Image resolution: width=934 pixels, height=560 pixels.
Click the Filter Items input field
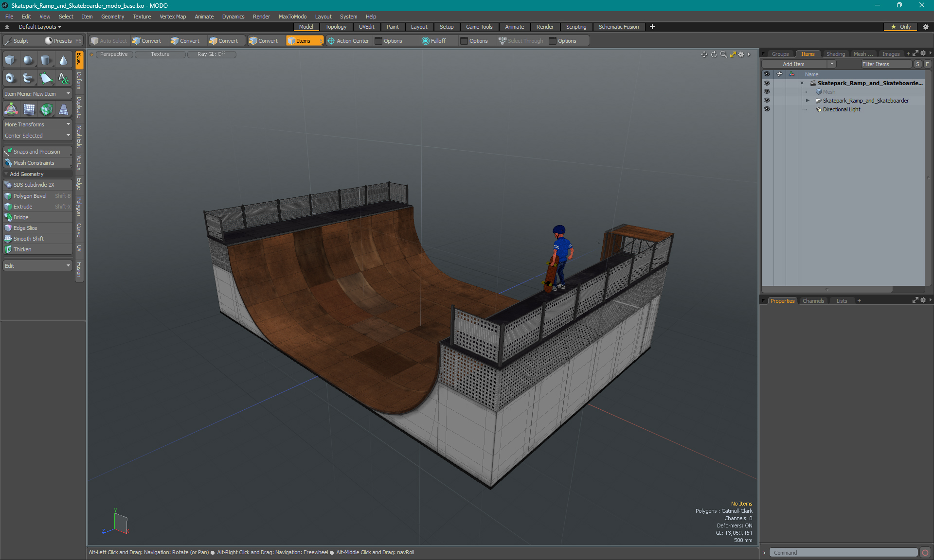tap(886, 64)
